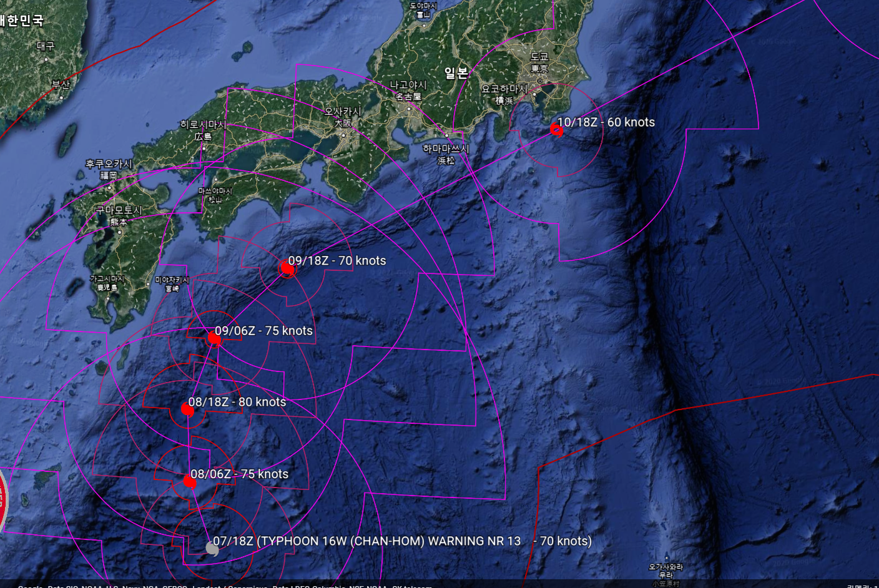Click the 오가사와라 무라 place label

666,574
